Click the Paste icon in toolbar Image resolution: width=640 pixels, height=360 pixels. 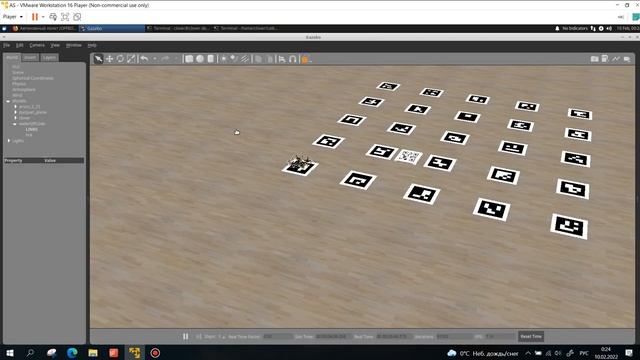point(269,59)
